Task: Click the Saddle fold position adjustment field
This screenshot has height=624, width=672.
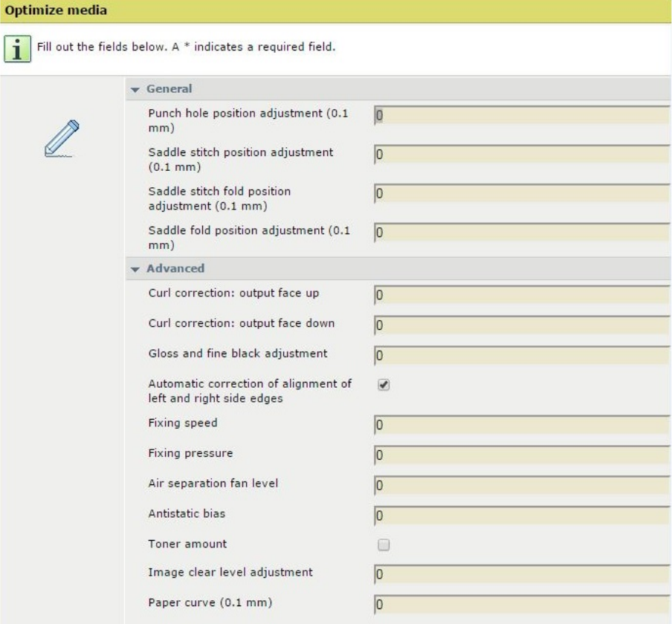Action: (520, 233)
